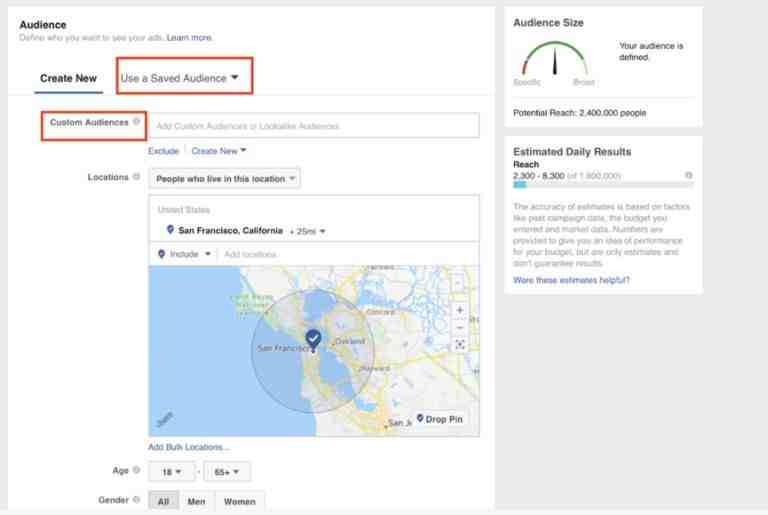768x515 pixels.
Task: Click the info icon next to Age
Action: [x=137, y=470]
